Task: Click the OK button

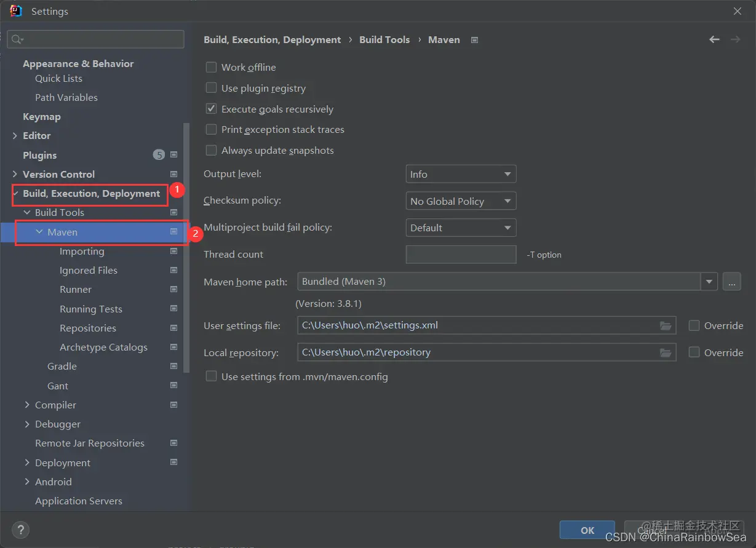Action: [587, 530]
